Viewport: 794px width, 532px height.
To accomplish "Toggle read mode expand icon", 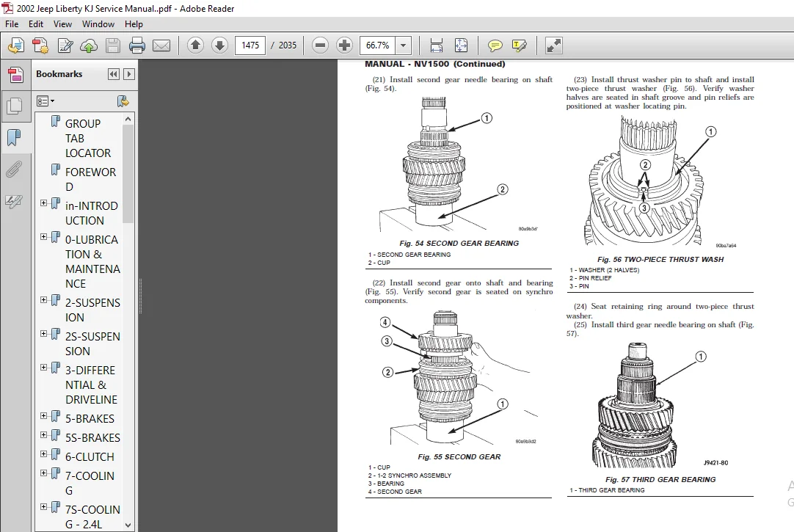I will 553,45.
